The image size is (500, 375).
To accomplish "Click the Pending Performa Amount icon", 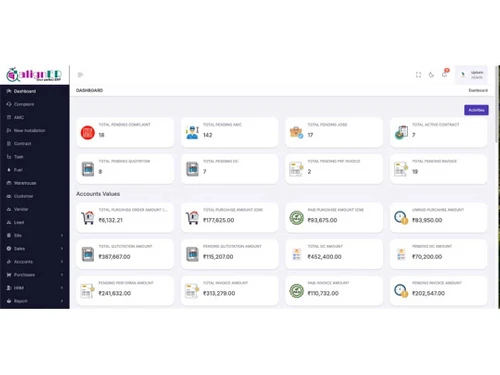I will (x=87, y=291).
